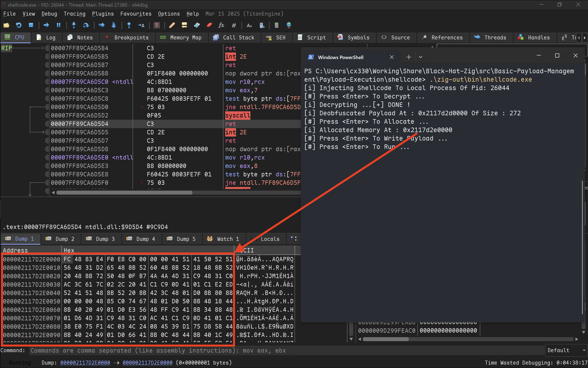Open Scylla with the red S icon
Viewport: 588px width, 368px height.
click(x=157, y=25)
